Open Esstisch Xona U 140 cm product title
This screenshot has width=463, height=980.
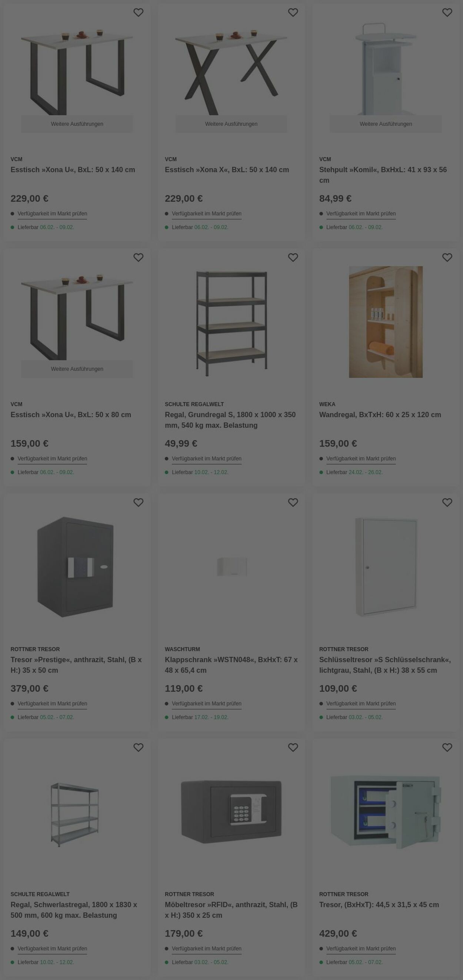tap(73, 170)
